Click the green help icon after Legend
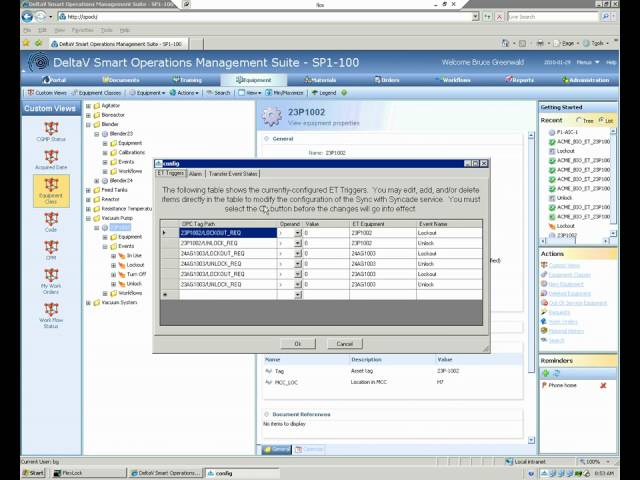Screen dimensions: 640x480 click(344, 93)
